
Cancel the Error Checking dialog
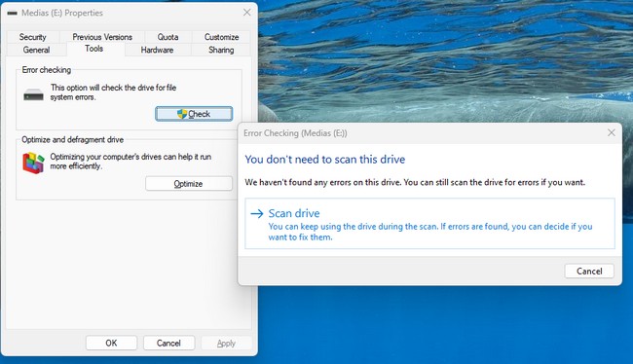[589, 272]
